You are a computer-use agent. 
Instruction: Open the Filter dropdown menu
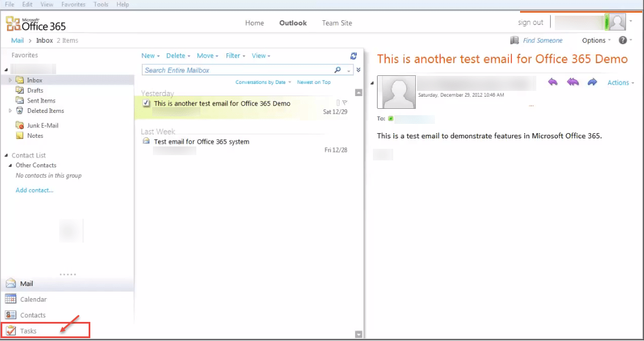235,56
